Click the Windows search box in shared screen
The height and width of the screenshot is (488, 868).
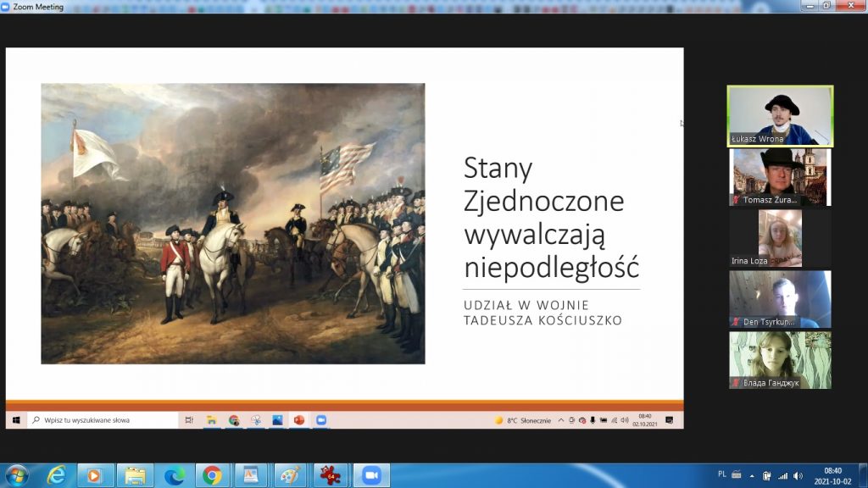pyautogui.click(x=102, y=420)
